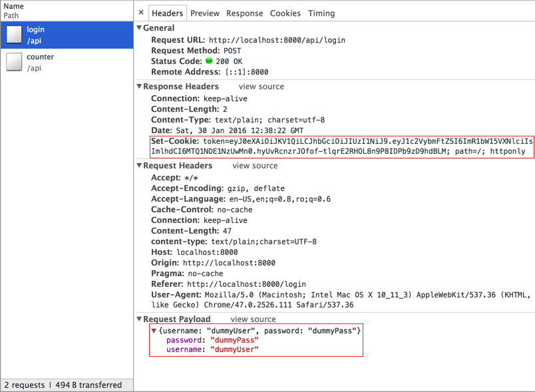
Task: Select the counter request row
Action: [x=67, y=62]
